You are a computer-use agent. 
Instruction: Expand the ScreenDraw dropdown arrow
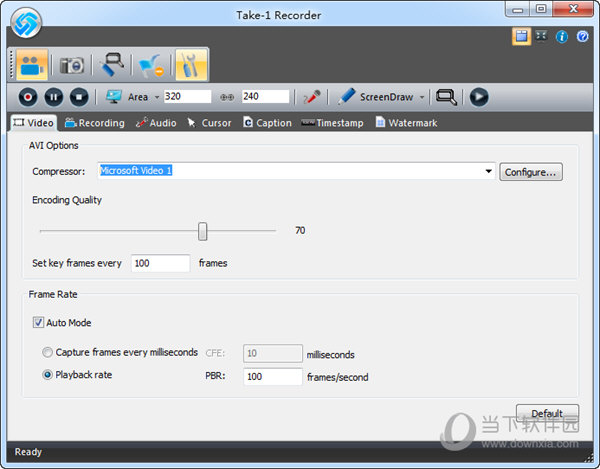coord(422,97)
